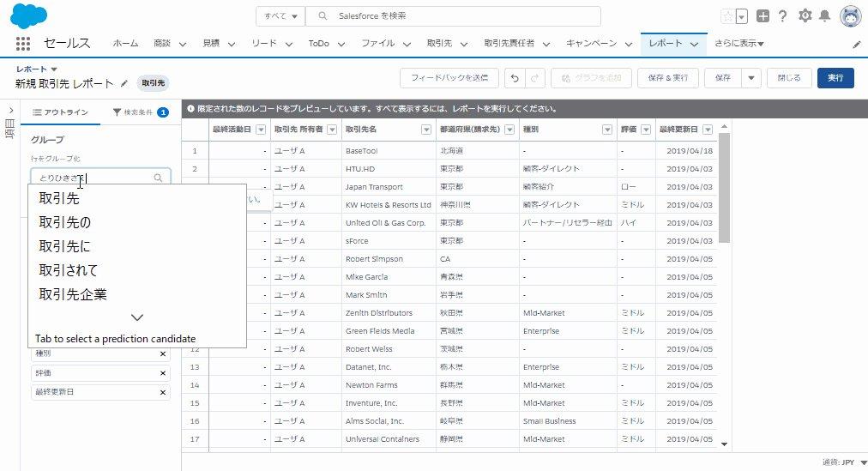Open the 評価 column menu arrow
868x471 pixels.
point(646,130)
